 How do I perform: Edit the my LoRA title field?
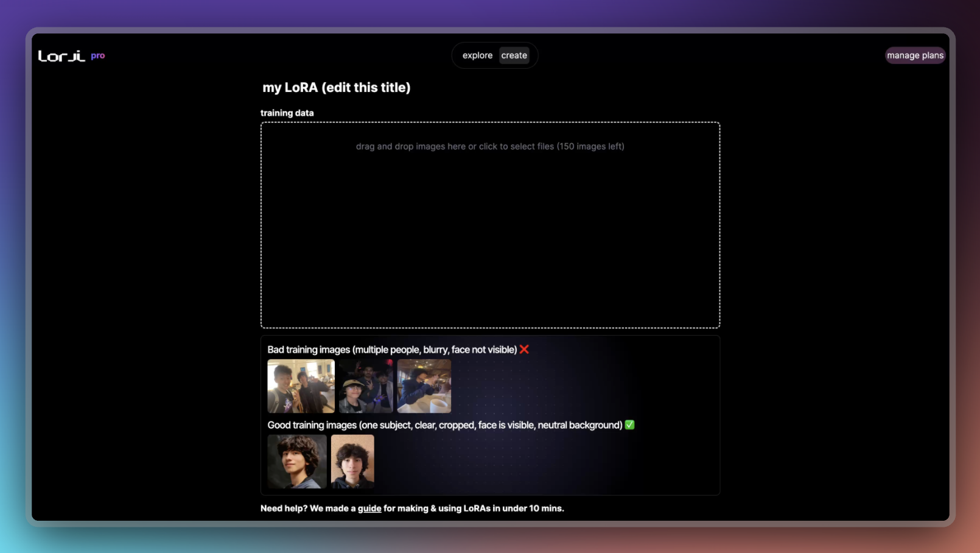pos(337,88)
